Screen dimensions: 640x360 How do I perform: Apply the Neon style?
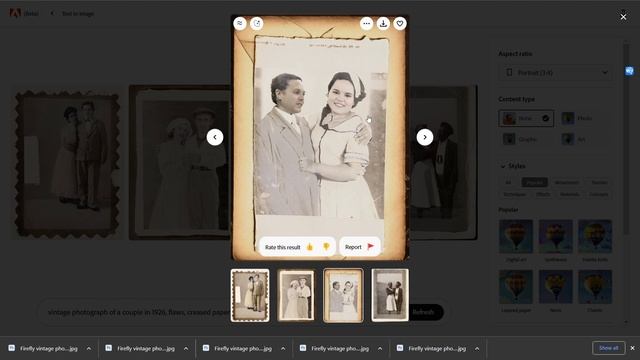556,287
